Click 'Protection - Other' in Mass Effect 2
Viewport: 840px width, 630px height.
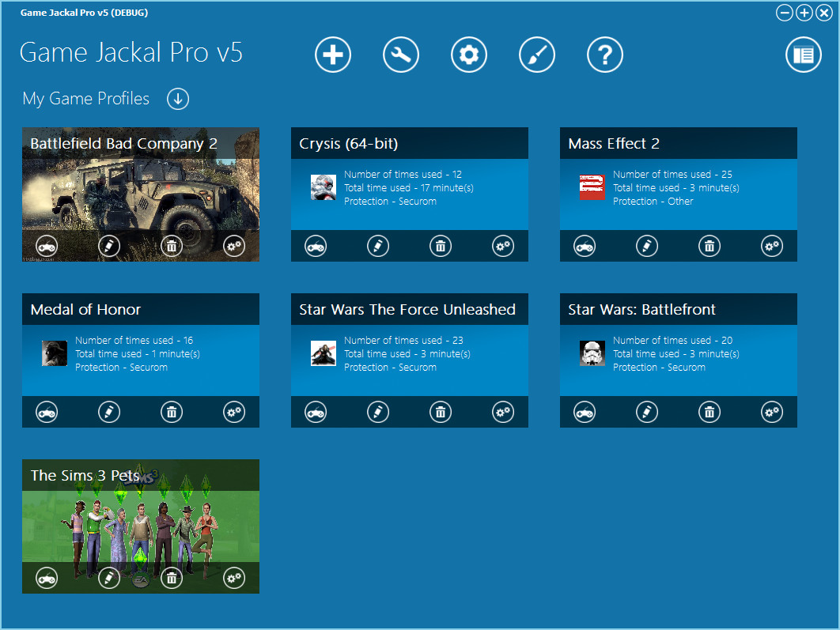tap(653, 202)
